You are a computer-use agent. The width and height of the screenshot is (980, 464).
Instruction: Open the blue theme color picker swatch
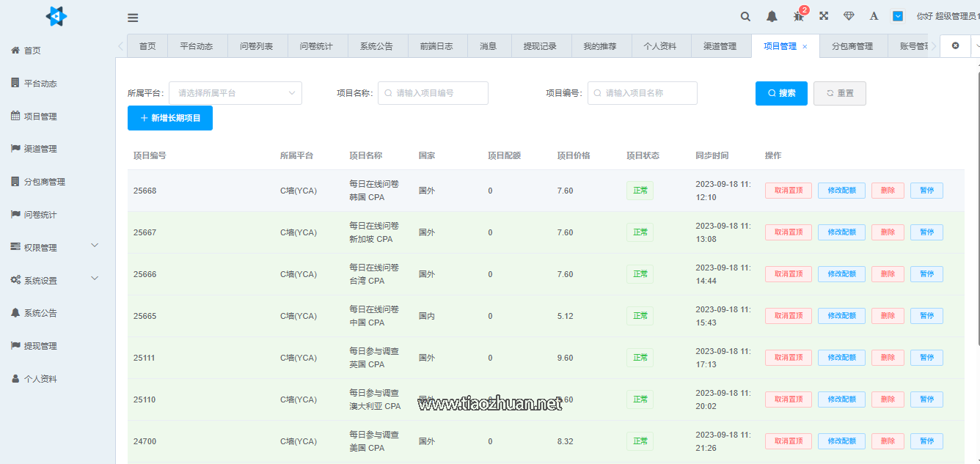point(897,16)
